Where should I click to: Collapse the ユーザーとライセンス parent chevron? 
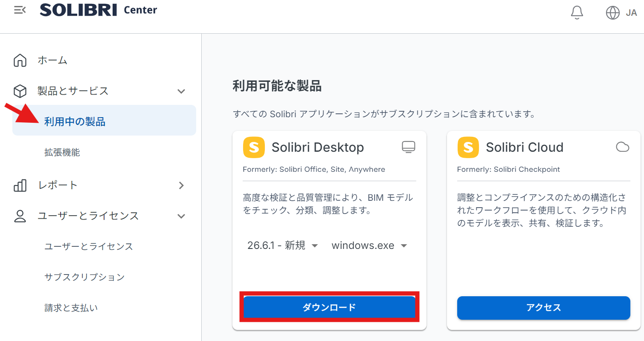181,216
